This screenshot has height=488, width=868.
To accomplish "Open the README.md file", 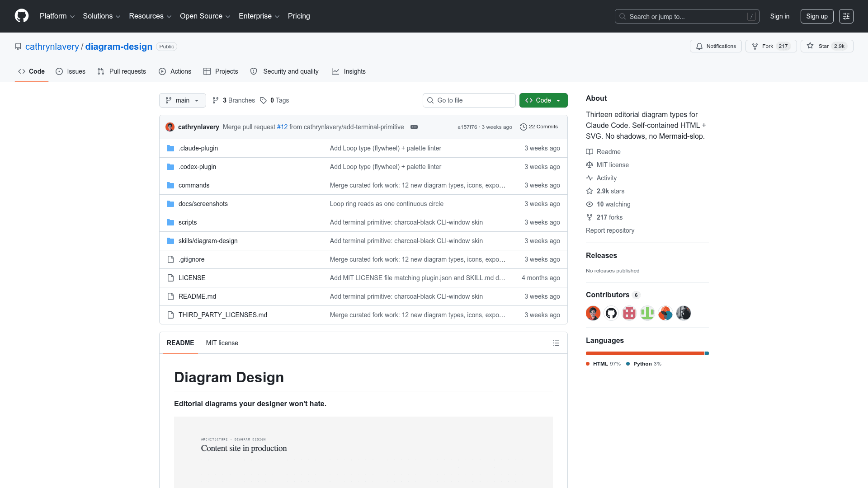I will click(197, 296).
